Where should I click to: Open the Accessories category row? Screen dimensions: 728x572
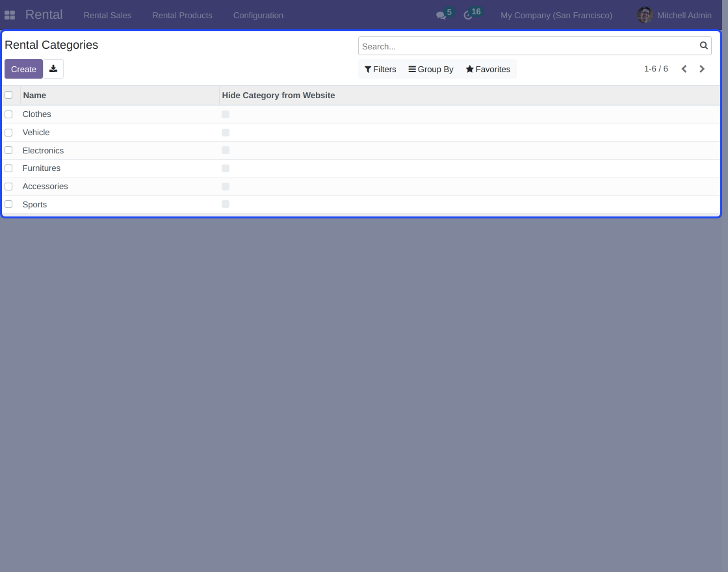tap(361, 186)
